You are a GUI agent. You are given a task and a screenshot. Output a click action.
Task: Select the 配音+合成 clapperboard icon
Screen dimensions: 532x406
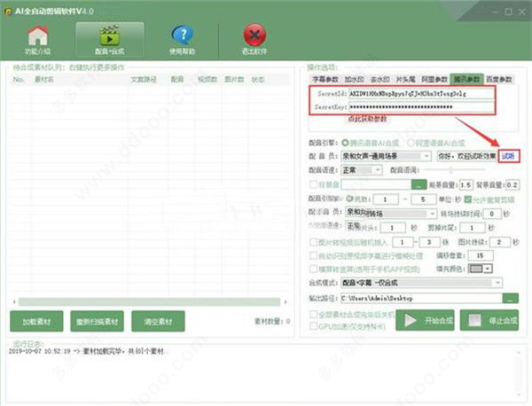[109, 35]
